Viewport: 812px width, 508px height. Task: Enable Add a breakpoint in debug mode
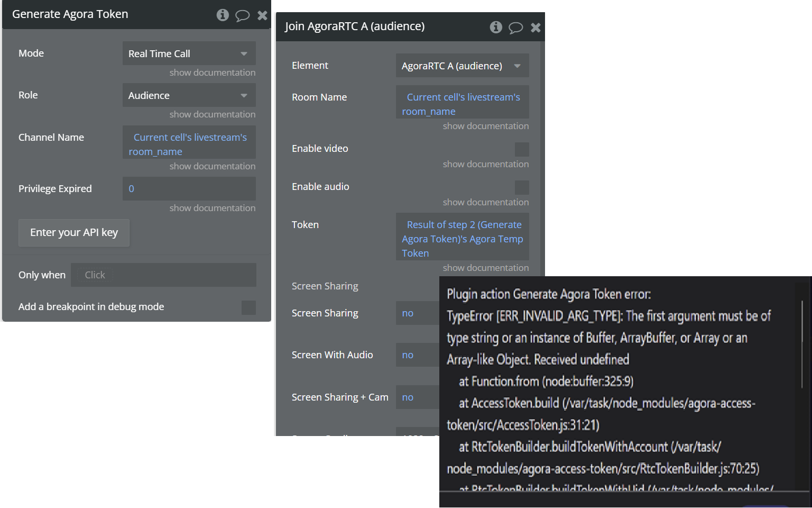click(x=248, y=307)
